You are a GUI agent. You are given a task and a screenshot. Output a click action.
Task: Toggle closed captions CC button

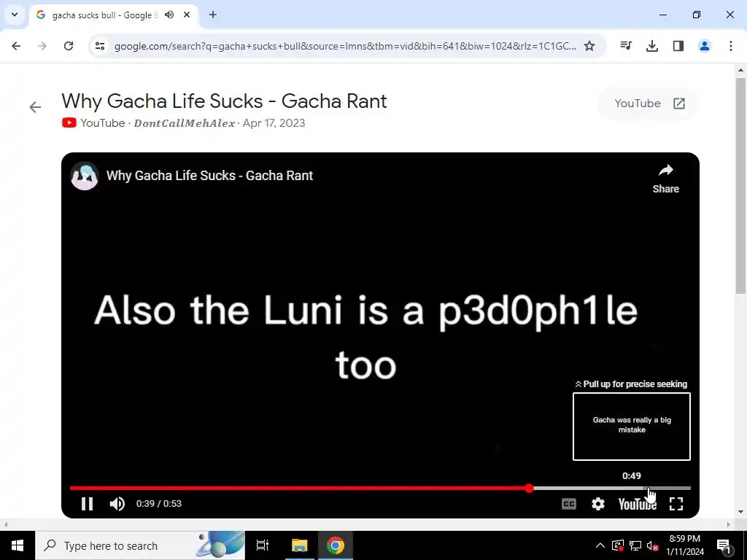point(569,504)
